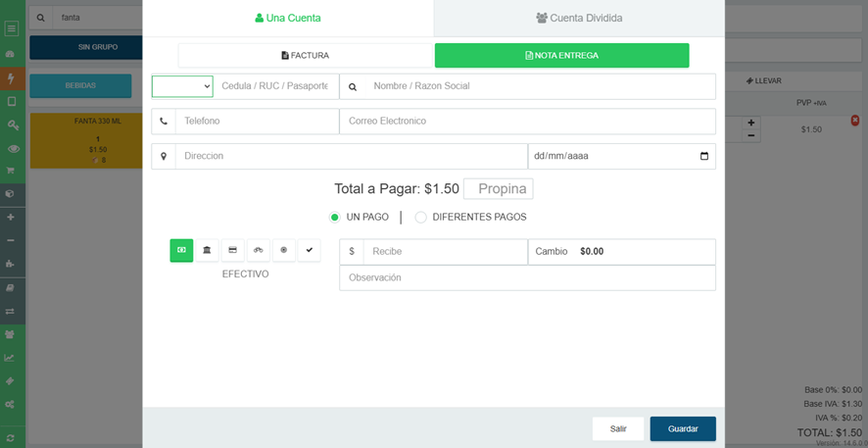Open the calendar picker icon in date field

tap(704, 156)
